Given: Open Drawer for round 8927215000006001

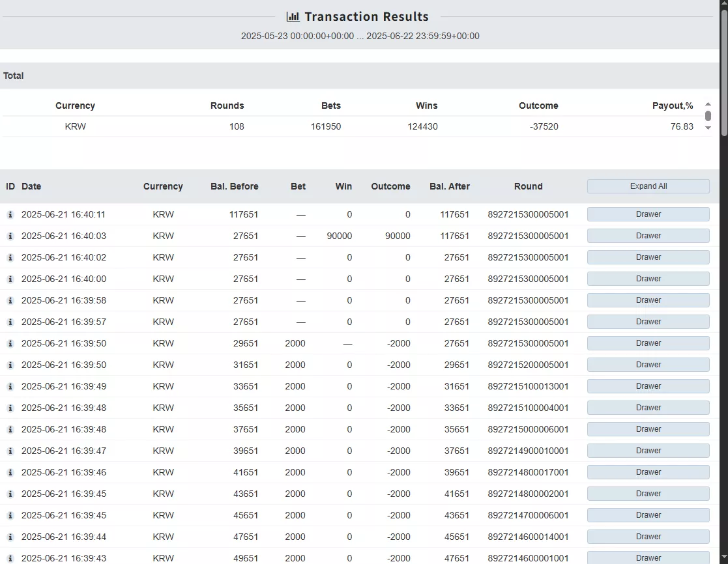Looking at the screenshot, I should pos(648,429).
